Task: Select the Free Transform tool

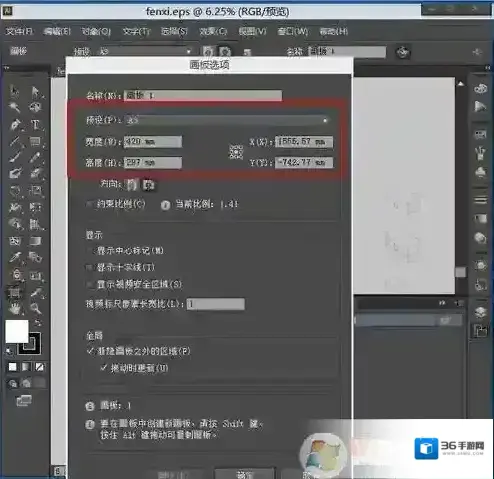Action: click(35, 207)
